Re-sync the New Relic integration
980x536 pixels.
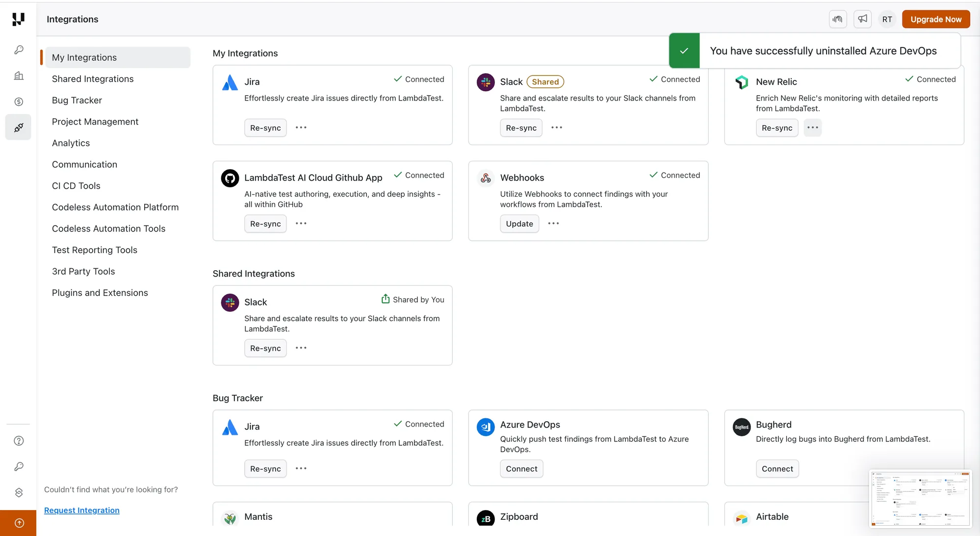coord(777,128)
